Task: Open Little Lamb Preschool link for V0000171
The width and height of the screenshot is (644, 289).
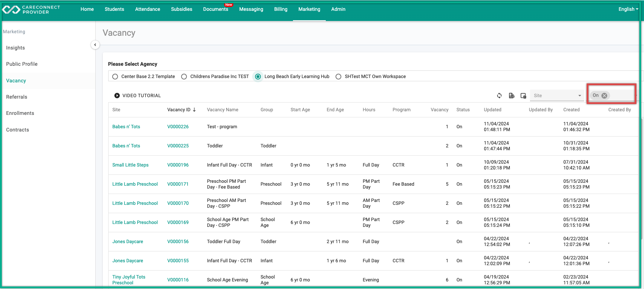Action: (x=135, y=184)
